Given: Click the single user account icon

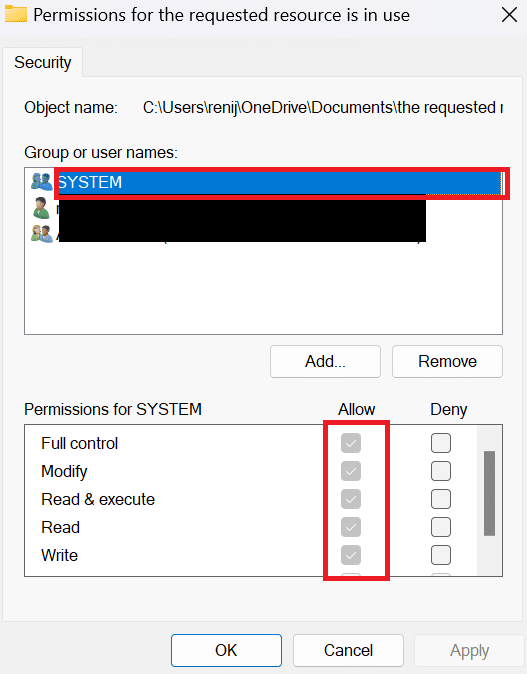Looking at the screenshot, I should click(41, 208).
